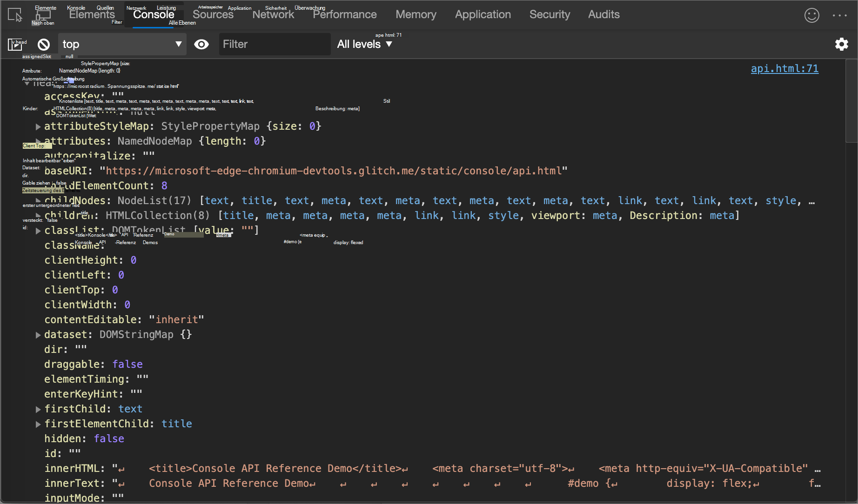
Task: Click the Filter input field
Action: [275, 45]
